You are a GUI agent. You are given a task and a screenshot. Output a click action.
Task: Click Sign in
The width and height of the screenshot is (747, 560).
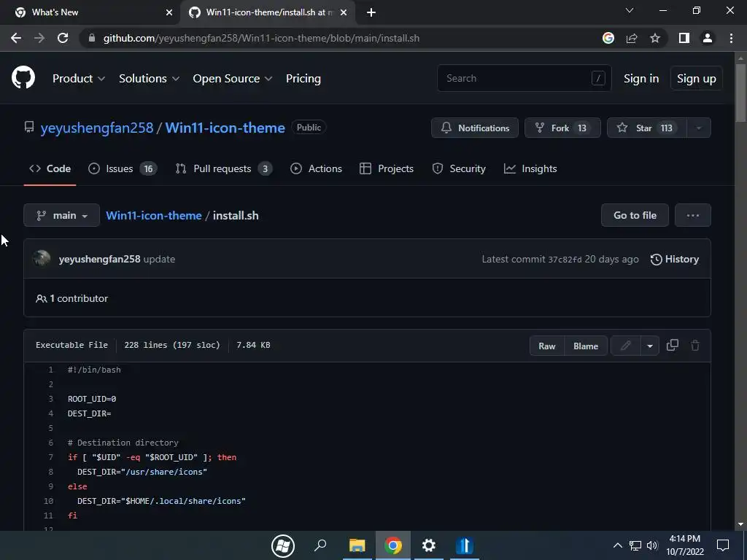click(641, 79)
